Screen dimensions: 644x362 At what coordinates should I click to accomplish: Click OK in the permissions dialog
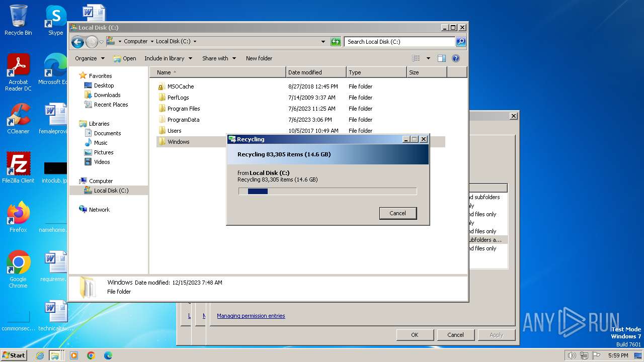[415, 335]
